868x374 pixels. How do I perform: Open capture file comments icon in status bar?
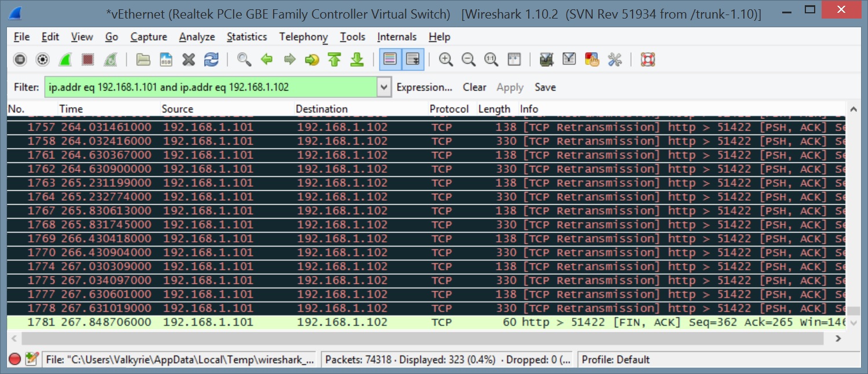pyautogui.click(x=32, y=360)
